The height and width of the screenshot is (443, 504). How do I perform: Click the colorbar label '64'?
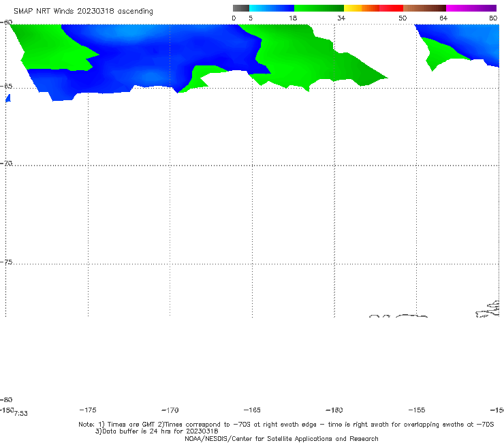click(443, 18)
